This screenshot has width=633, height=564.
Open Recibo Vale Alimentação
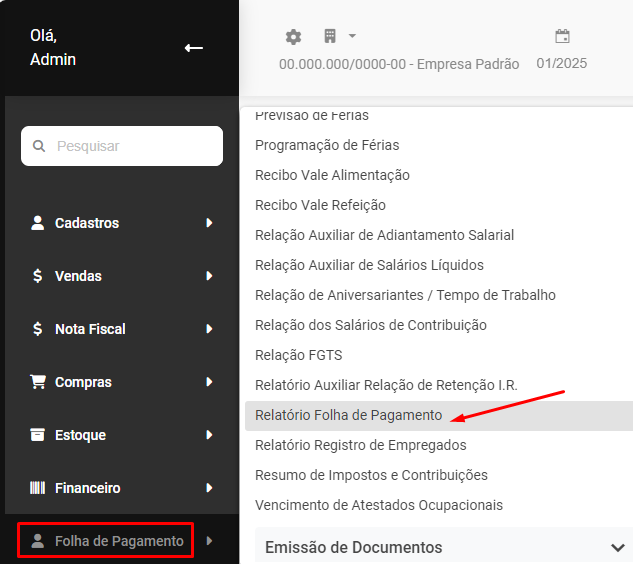point(332,175)
